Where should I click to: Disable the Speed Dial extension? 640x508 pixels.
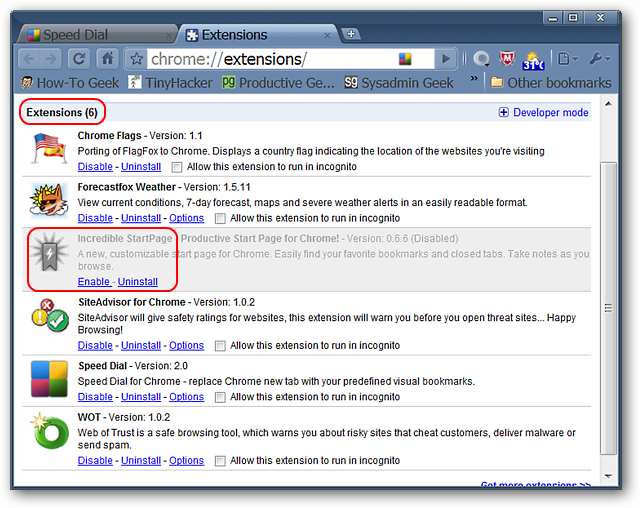[95, 397]
